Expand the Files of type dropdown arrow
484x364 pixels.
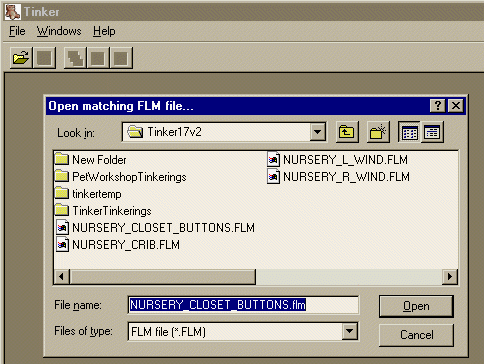pos(350,331)
